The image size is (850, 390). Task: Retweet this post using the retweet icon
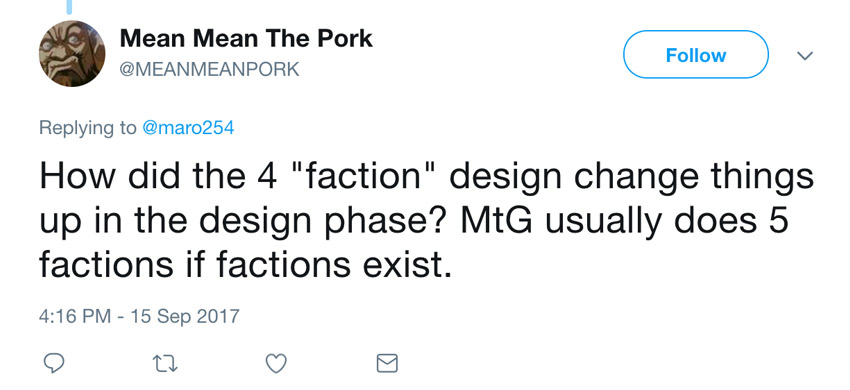(165, 364)
